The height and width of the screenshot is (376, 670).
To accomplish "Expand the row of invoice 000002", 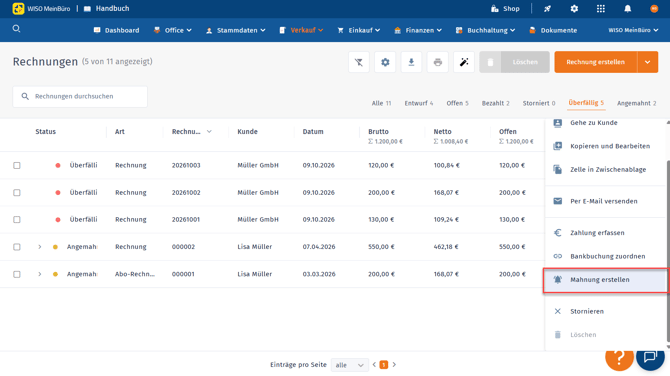I will (x=40, y=247).
